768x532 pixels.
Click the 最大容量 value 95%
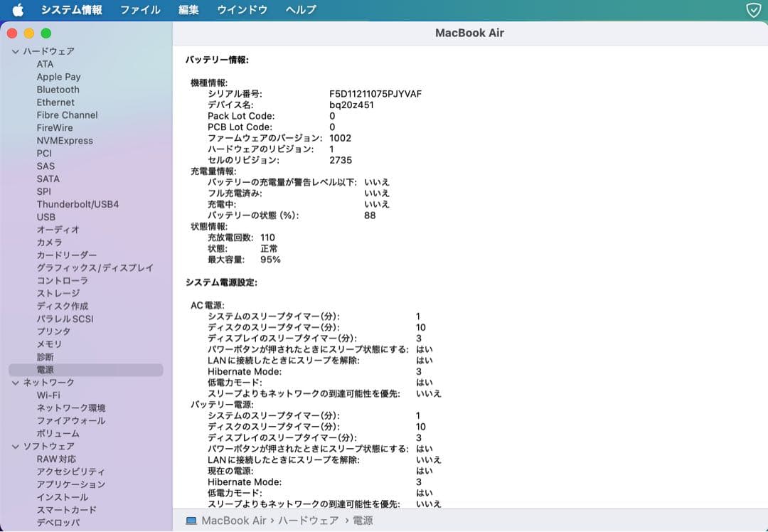click(270, 260)
